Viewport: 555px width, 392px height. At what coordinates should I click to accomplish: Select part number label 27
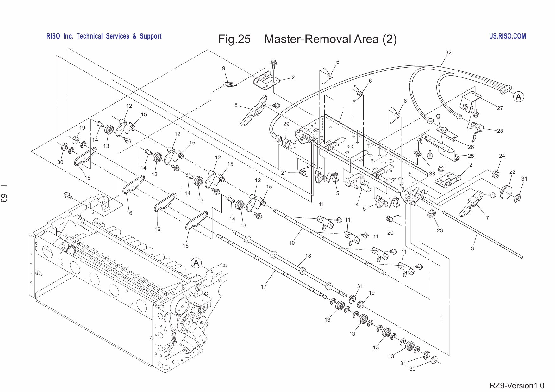click(500, 108)
